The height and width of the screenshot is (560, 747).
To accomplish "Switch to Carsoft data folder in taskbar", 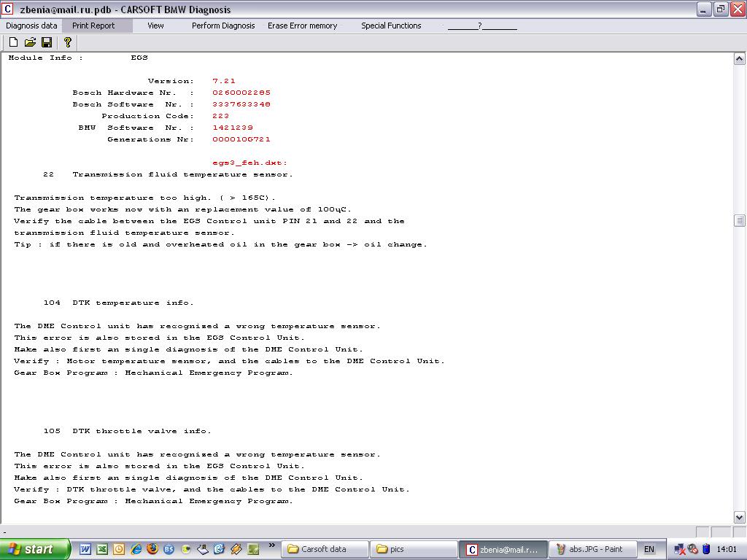I will [325, 549].
